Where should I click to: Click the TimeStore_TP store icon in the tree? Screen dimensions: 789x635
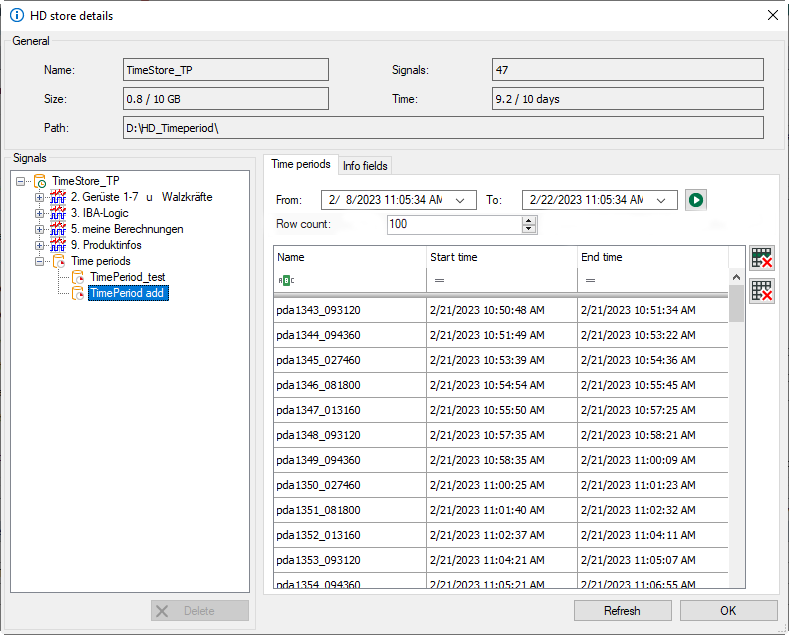coord(40,181)
